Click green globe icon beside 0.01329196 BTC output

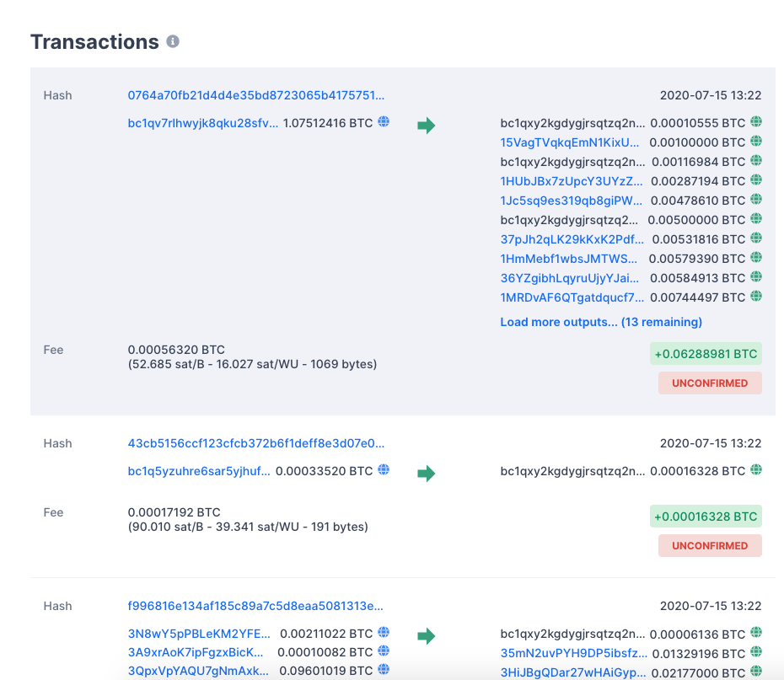tap(756, 652)
